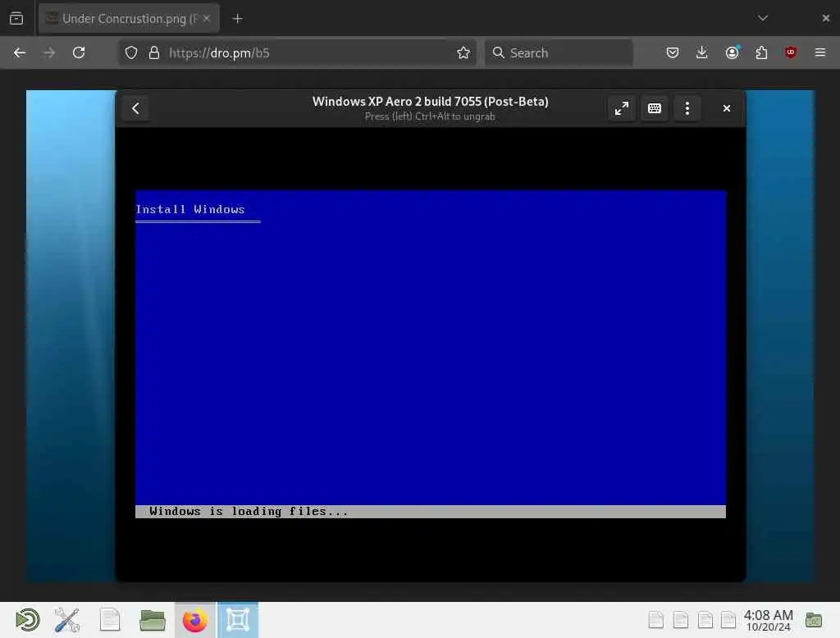Open the clock showing 4:08 AM

click(768, 620)
